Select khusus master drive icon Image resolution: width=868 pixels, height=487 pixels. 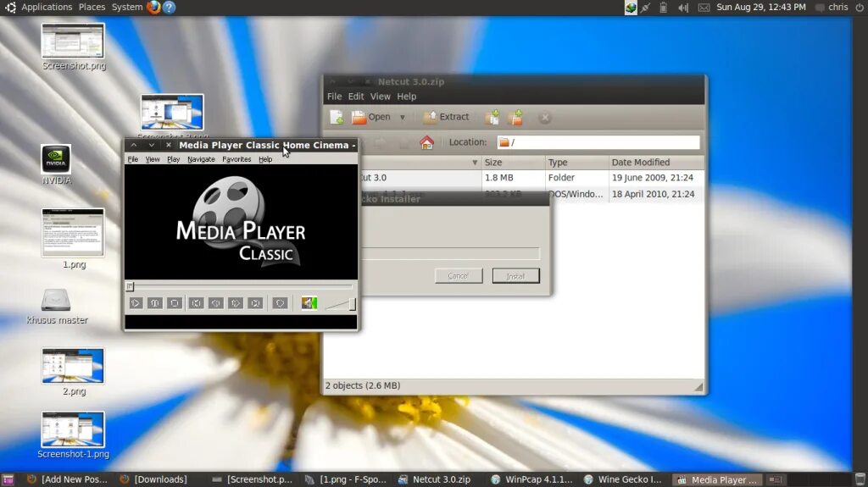pos(56,301)
